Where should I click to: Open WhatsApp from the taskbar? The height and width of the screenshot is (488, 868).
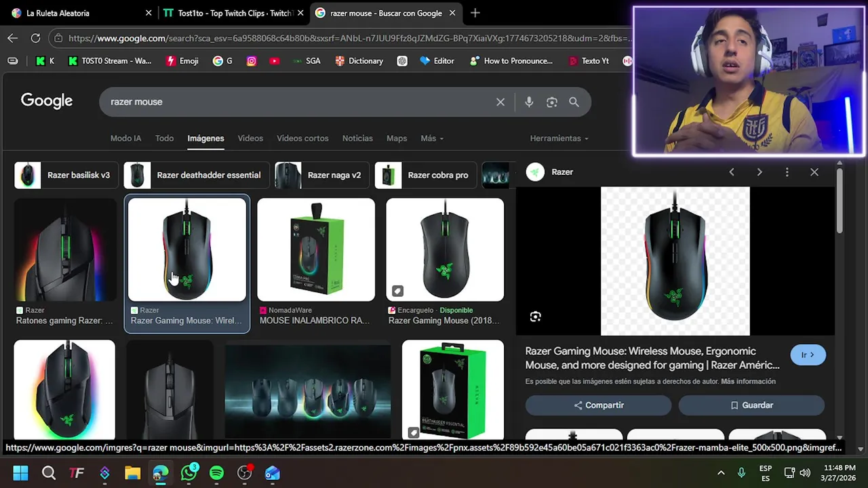(x=189, y=473)
